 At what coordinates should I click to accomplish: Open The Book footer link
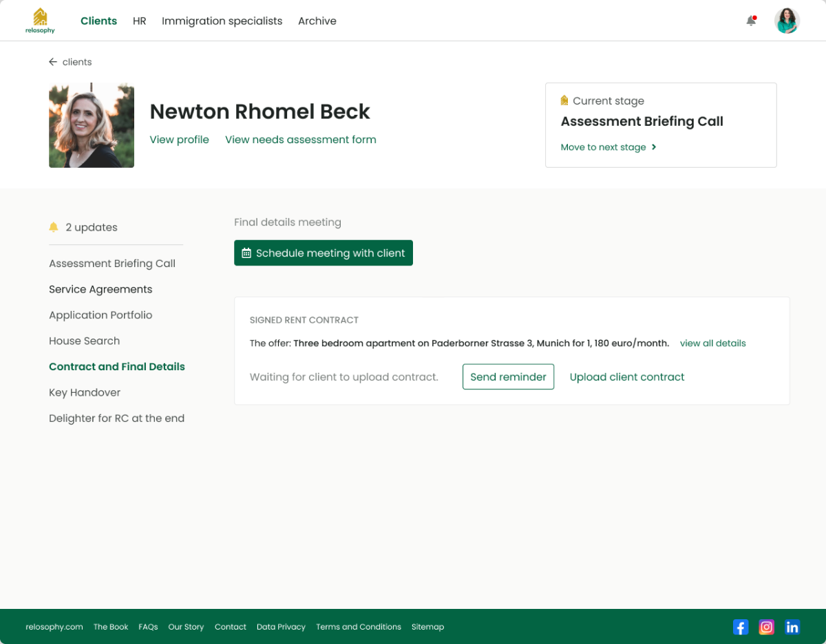coord(111,627)
